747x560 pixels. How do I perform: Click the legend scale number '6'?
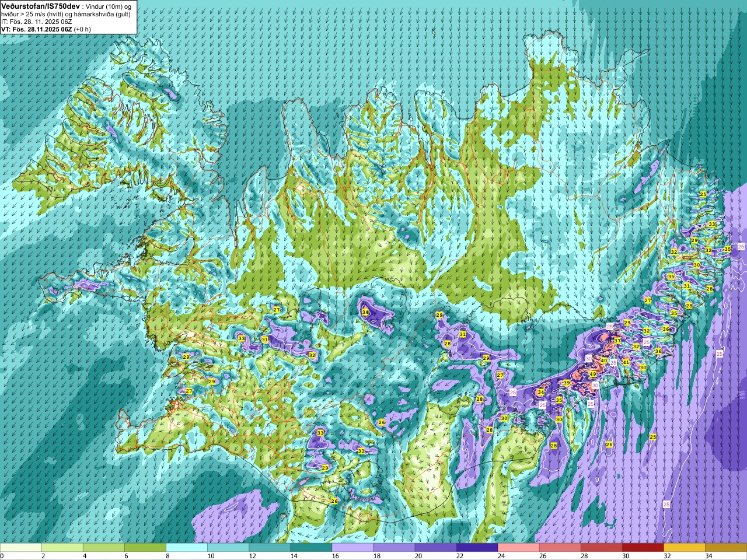[x=126, y=556]
